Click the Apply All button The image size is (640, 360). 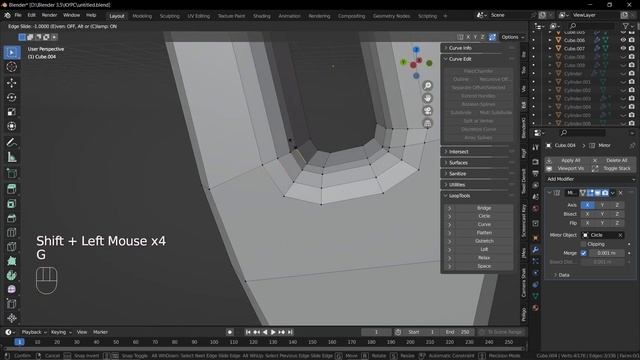click(x=567, y=160)
